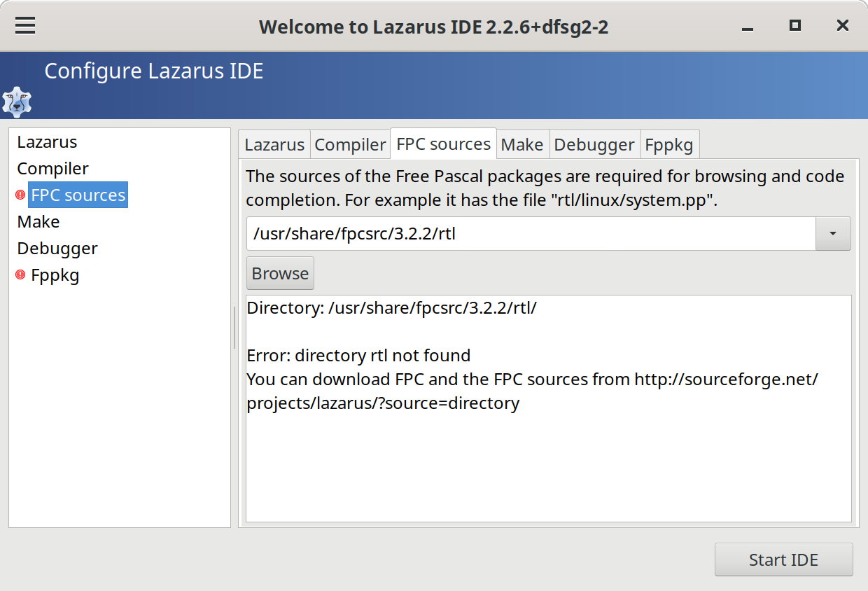The width and height of the screenshot is (868, 591).
Task: Maximize the Lazarus welcome window
Action: (x=794, y=26)
